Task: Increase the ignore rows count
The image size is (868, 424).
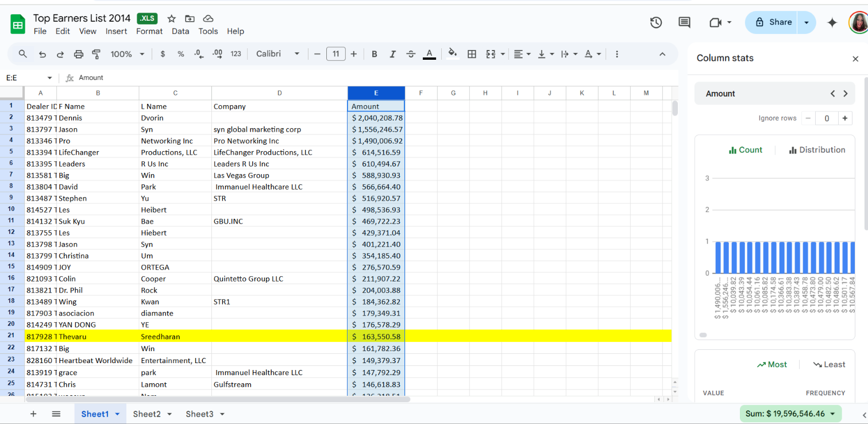Action: (845, 118)
